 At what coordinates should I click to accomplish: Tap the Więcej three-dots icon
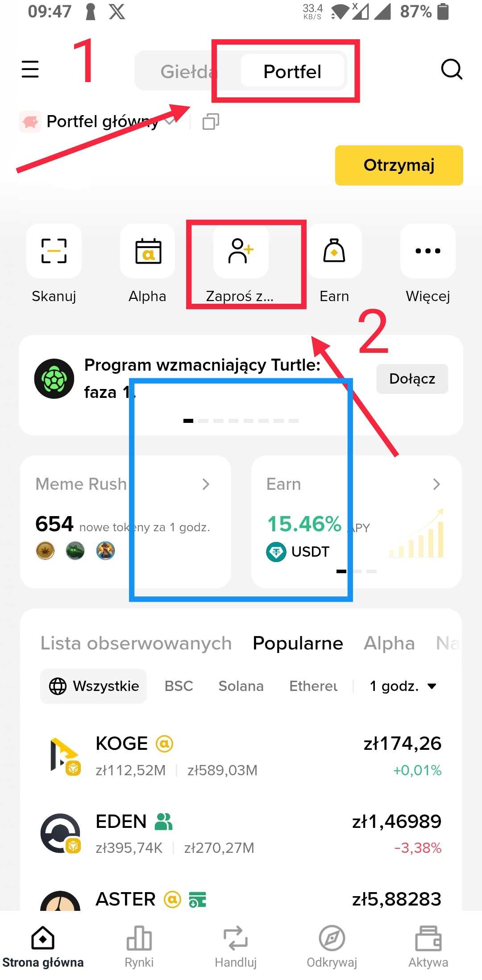click(x=428, y=251)
